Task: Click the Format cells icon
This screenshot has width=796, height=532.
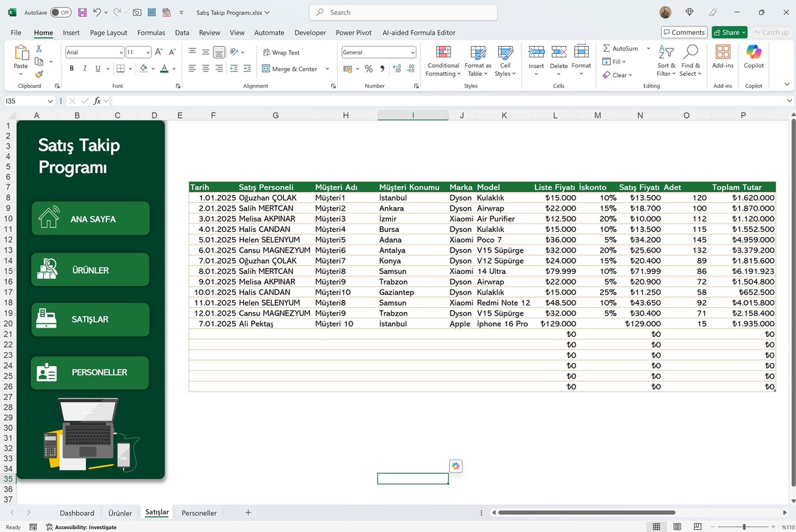Action: [x=581, y=52]
